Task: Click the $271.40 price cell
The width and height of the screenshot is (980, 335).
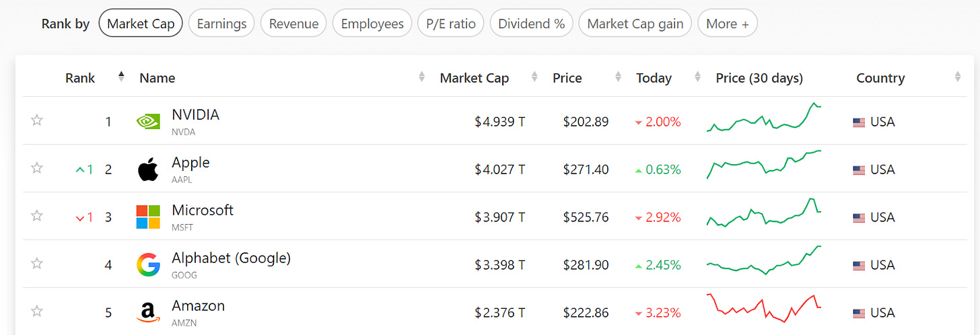Action: pyautogui.click(x=586, y=170)
